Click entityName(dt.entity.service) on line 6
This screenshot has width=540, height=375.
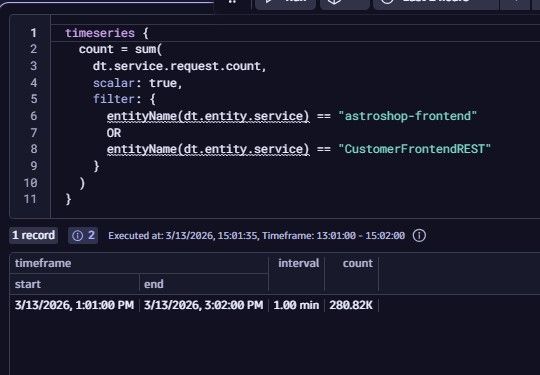[208, 116]
